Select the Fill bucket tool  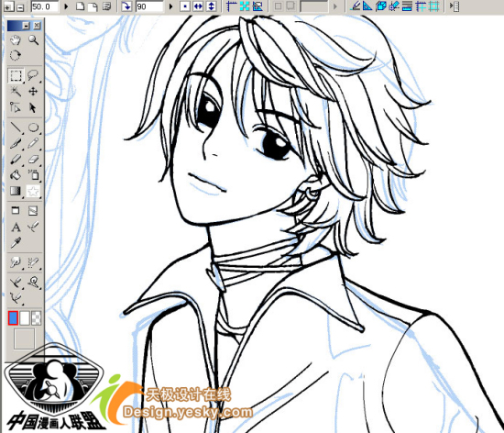[15, 175]
